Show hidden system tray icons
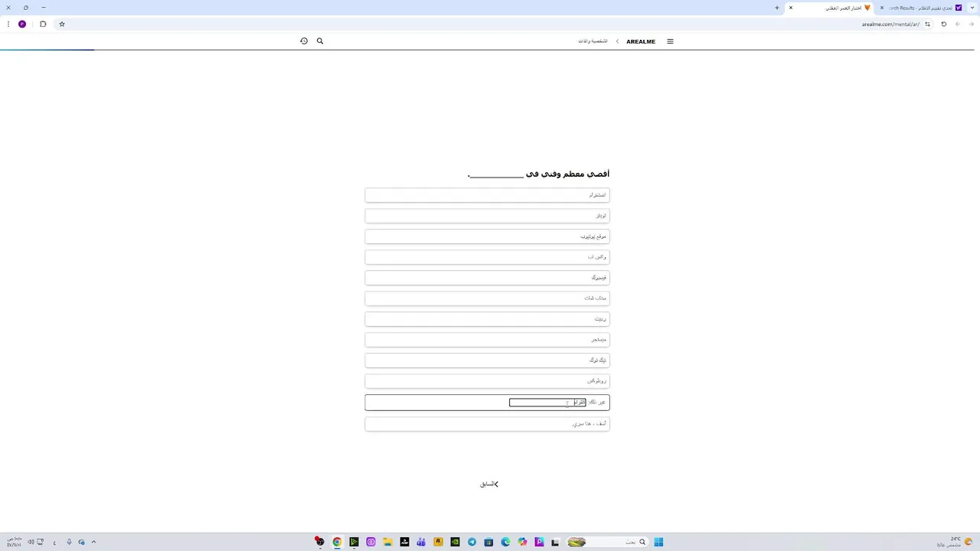The image size is (980, 551). [93, 542]
